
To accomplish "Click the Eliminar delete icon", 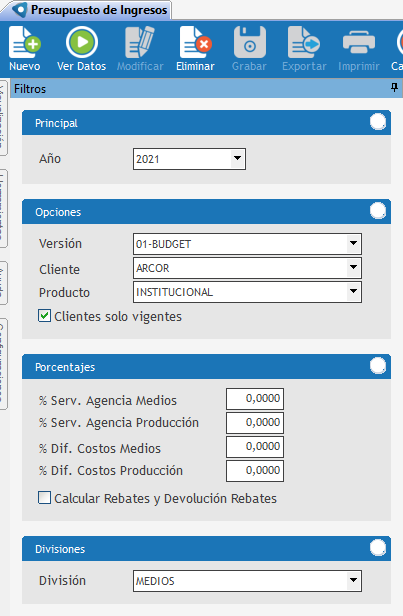I will [195, 42].
